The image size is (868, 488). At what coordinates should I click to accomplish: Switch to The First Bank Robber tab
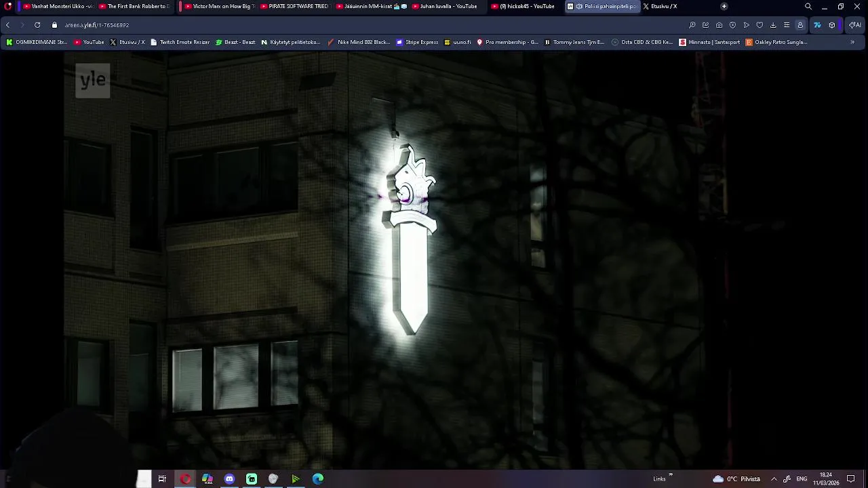click(x=134, y=6)
